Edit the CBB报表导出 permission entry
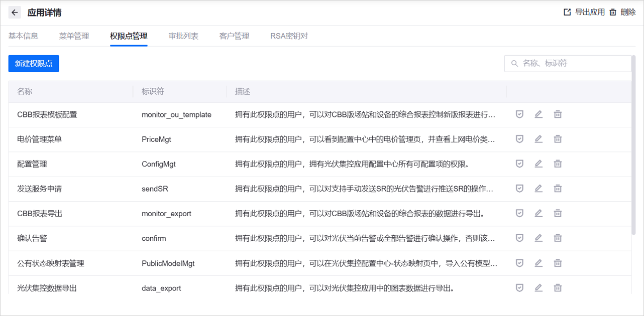Viewport: 644px width, 316px height. coord(539,213)
